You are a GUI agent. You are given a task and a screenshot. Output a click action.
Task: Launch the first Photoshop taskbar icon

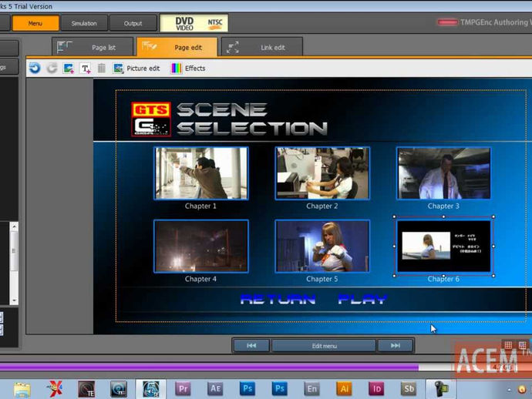tap(247, 389)
